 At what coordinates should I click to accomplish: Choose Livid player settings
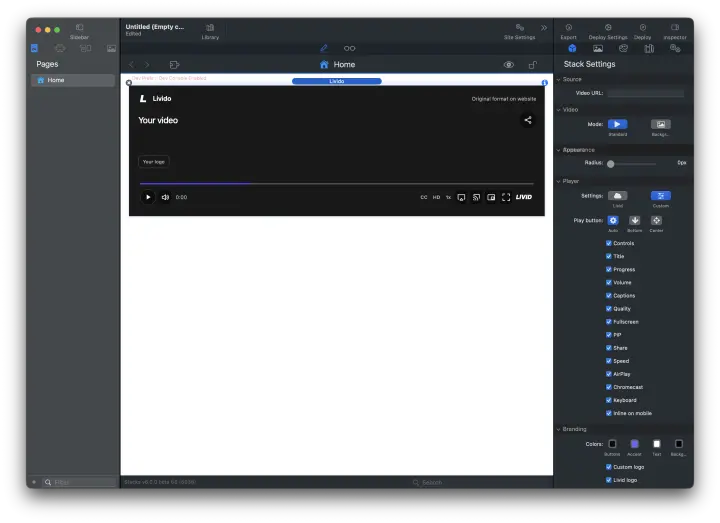618,196
